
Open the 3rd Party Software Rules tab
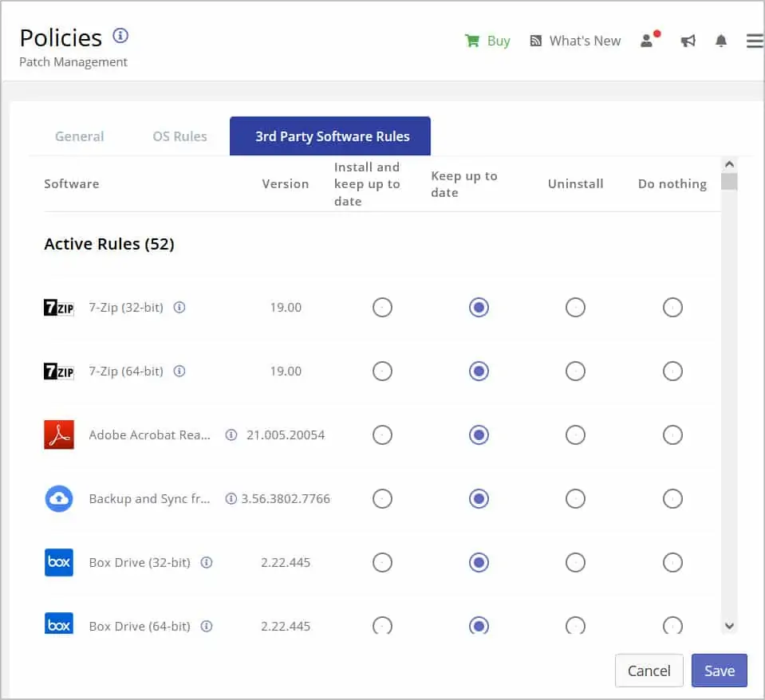pos(330,136)
